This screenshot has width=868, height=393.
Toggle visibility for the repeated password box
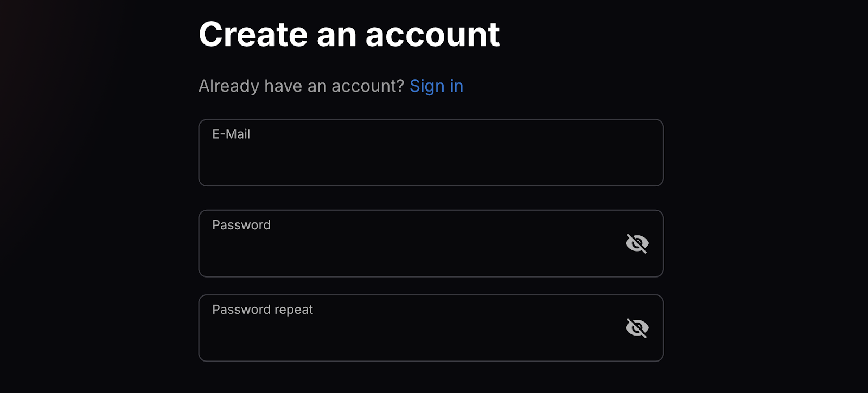pyautogui.click(x=637, y=328)
